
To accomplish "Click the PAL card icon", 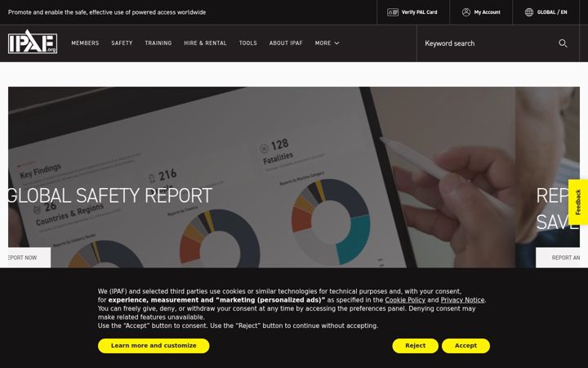I will 392,12.
